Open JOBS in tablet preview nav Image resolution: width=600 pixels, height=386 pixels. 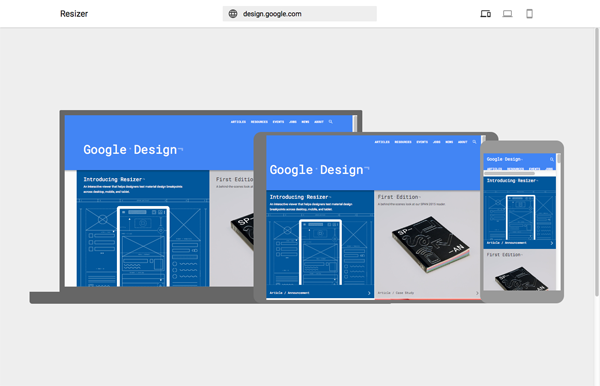[x=437, y=142]
